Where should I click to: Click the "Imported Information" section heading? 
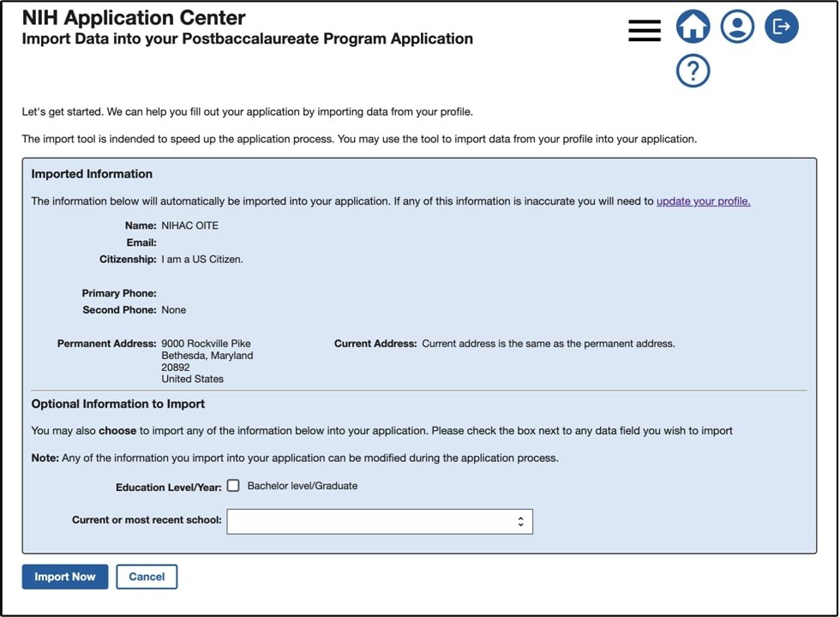92,174
